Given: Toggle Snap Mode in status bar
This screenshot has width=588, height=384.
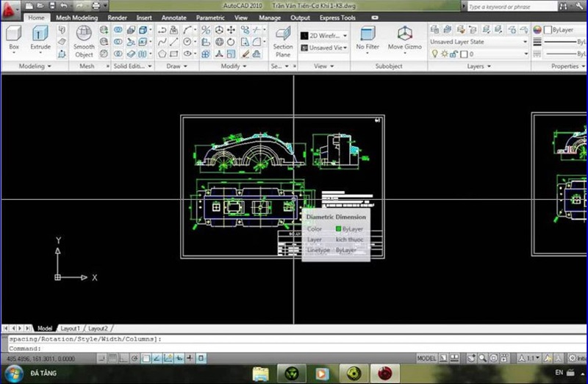Looking at the screenshot, I should 101,358.
